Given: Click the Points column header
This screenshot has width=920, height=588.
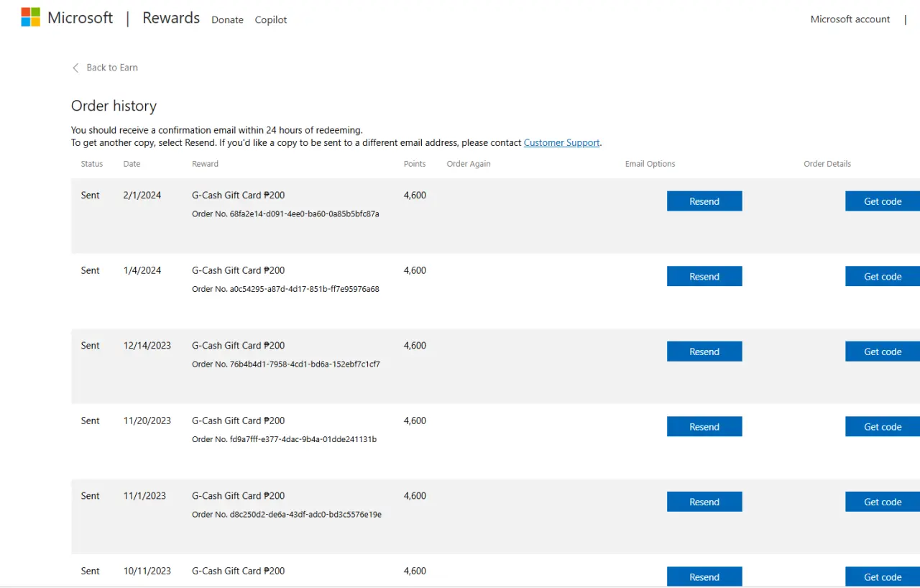Looking at the screenshot, I should tap(415, 164).
